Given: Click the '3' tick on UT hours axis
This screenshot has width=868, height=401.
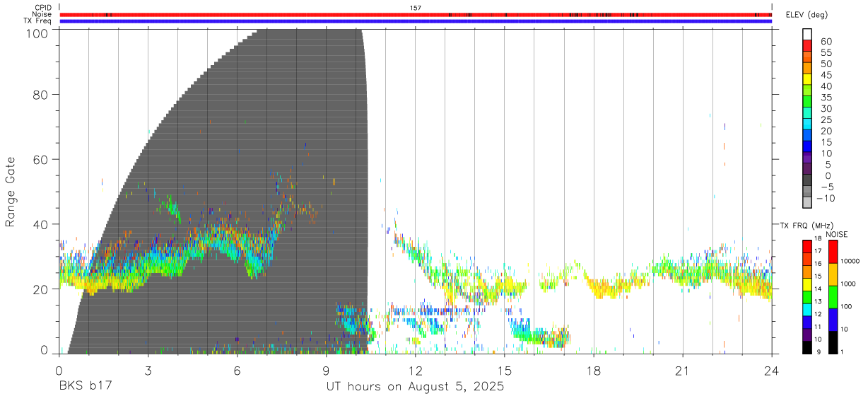Looking at the screenshot, I should click(148, 371).
